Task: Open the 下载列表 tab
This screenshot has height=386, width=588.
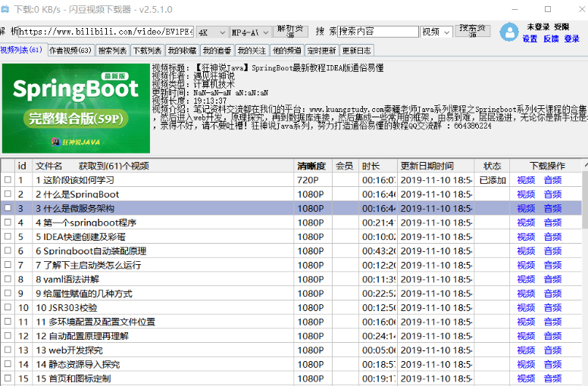Action: click(x=147, y=51)
